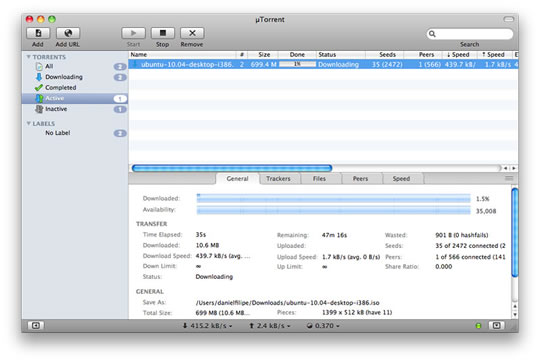Collapse the LABELS section triangle
Viewport: 540px width, 362px height.
[29, 123]
